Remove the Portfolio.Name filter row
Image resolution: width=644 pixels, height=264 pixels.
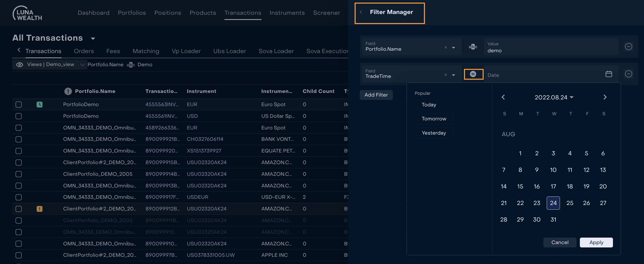[x=628, y=47]
